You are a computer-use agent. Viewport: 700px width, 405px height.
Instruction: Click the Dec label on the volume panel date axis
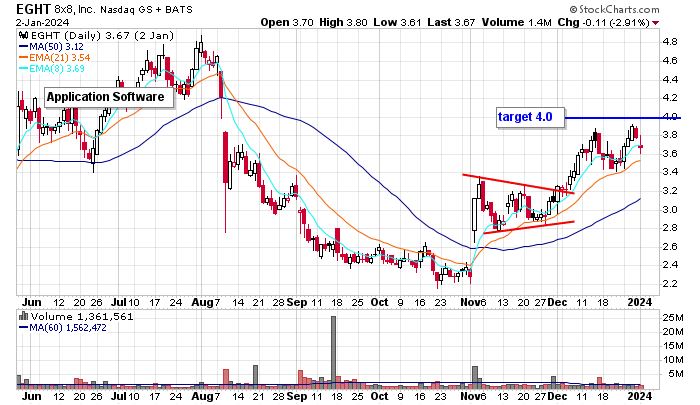(557, 397)
